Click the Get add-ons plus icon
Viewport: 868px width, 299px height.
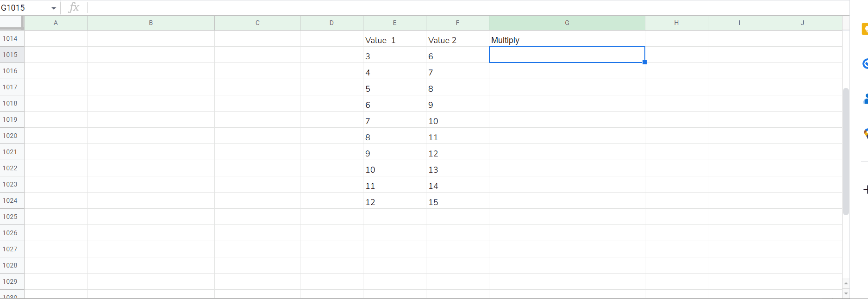coord(866,189)
